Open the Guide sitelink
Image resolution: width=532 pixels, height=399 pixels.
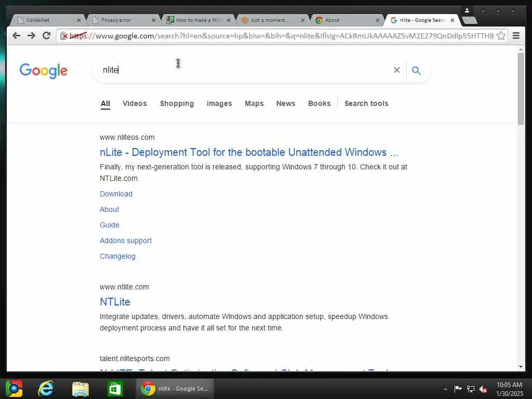[110, 225]
